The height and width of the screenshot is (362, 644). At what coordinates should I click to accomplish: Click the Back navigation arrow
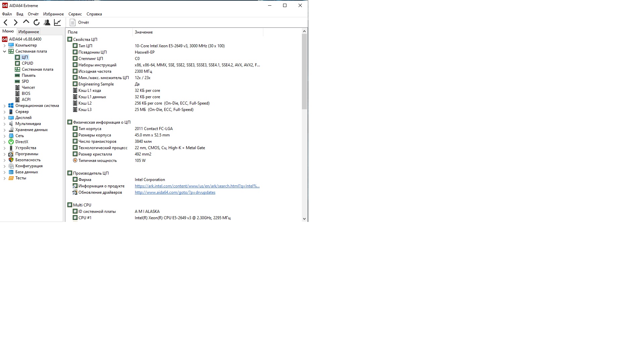coord(6,22)
